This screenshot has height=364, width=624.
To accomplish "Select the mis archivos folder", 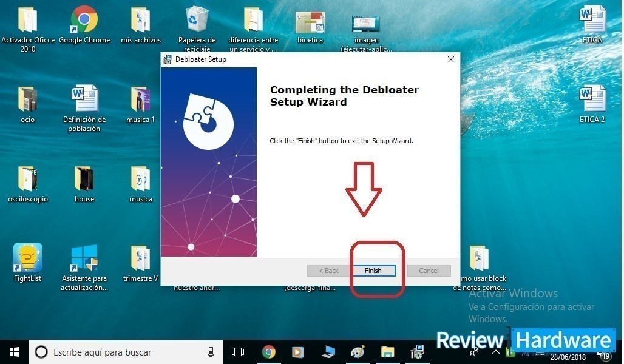I will [141, 25].
